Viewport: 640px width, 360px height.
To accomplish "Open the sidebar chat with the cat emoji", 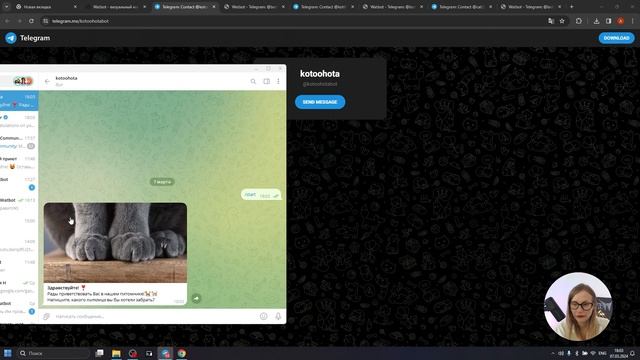I will click(19, 162).
